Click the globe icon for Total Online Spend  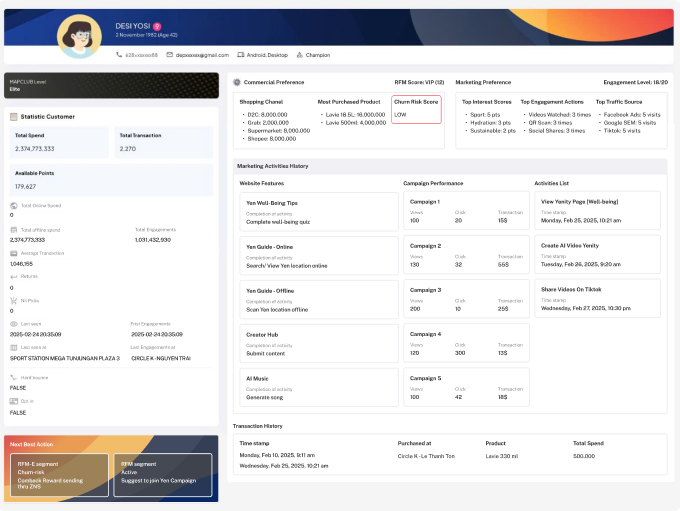point(14,205)
